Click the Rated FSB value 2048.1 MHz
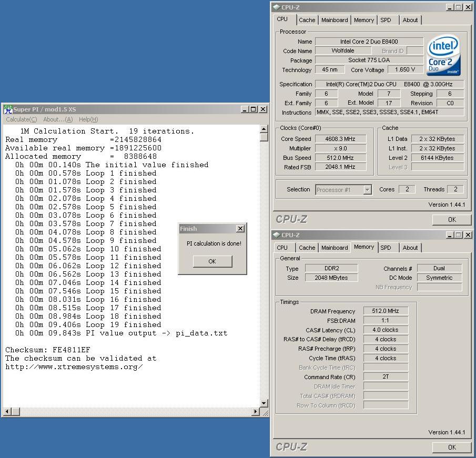 (x=340, y=167)
